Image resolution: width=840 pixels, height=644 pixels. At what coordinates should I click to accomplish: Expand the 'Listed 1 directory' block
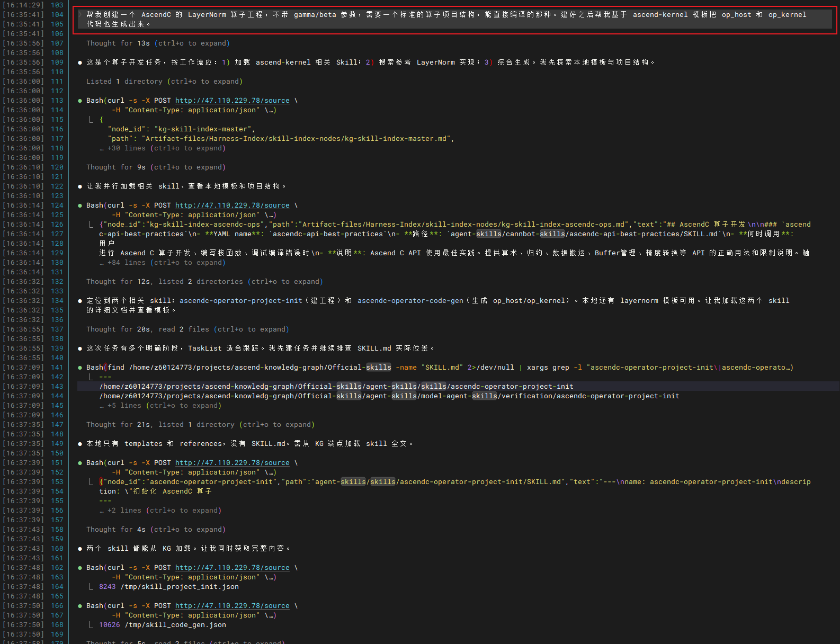pos(164,82)
